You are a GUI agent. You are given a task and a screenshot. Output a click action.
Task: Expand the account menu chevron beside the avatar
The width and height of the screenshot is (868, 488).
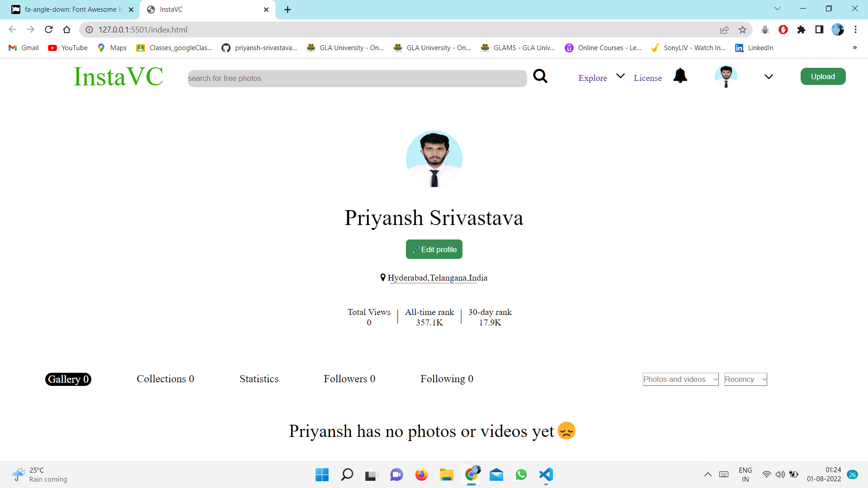pos(769,76)
